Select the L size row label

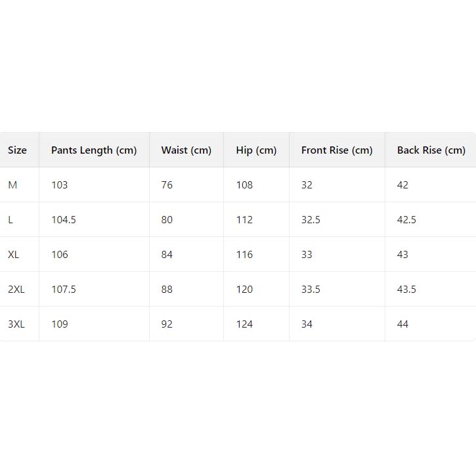(x=11, y=220)
